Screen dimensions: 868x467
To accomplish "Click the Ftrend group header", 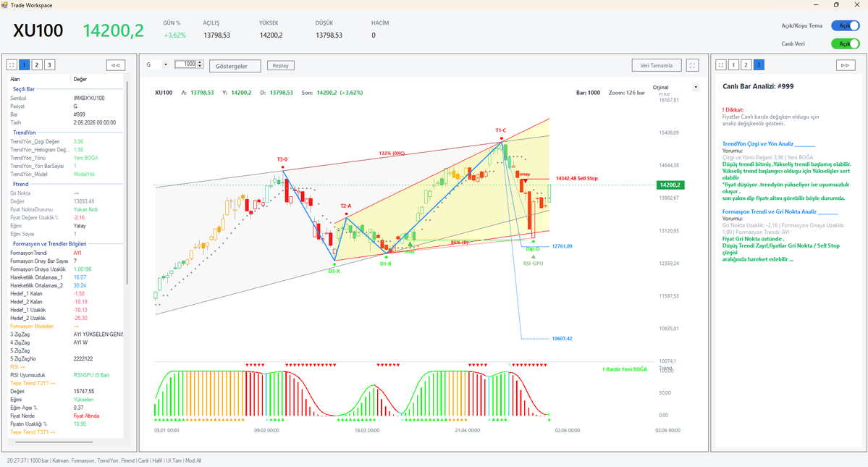I will pyautogui.click(x=20, y=184).
